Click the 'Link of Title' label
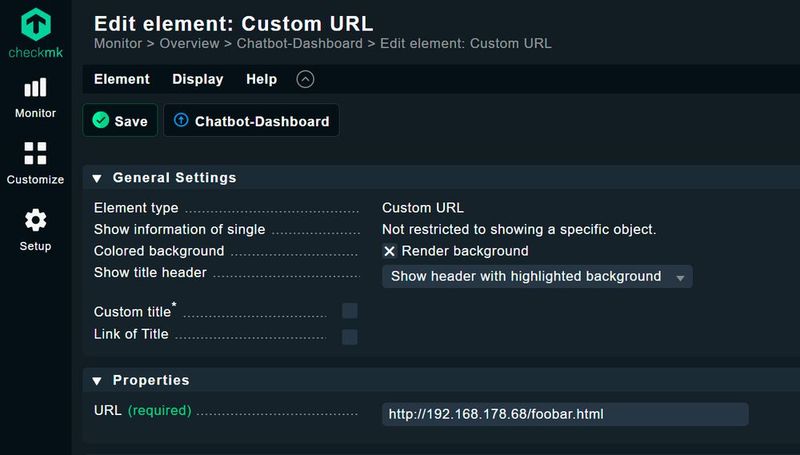This screenshot has height=455, width=800. coord(131,334)
